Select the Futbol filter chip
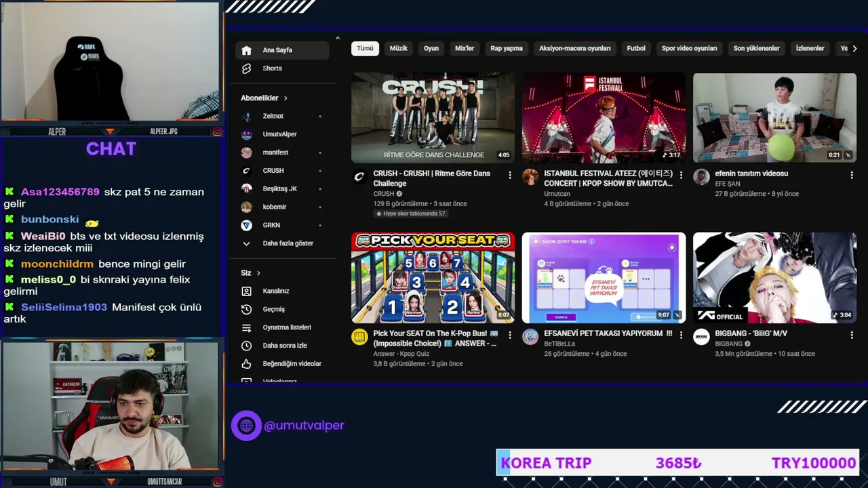 tap(636, 49)
